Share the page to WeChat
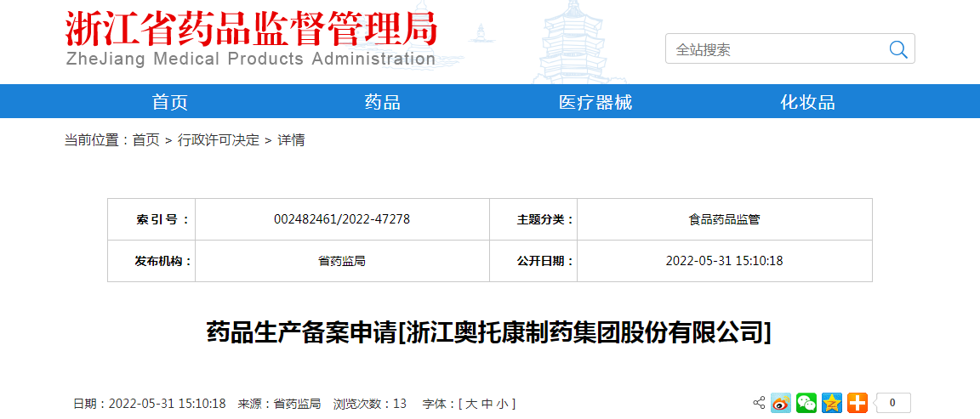This screenshot has width=980, height=419. click(x=806, y=403)
